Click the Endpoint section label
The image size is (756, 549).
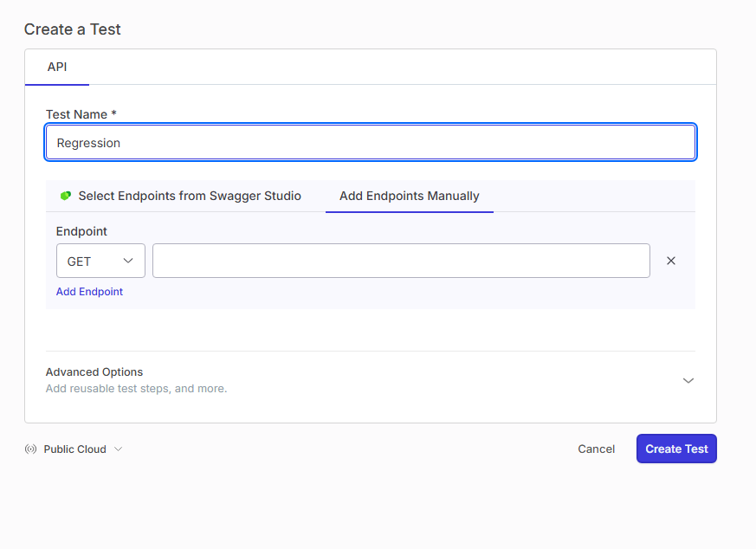point(81,231)
